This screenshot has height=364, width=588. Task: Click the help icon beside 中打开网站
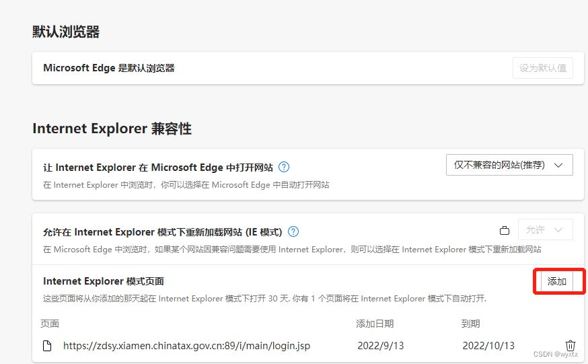click(x=284, y=167)
